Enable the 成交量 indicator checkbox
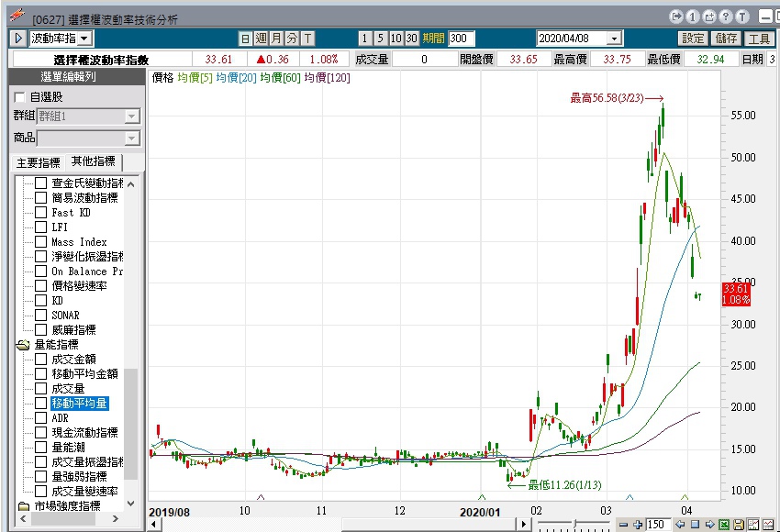 click(x=40, y=388)
